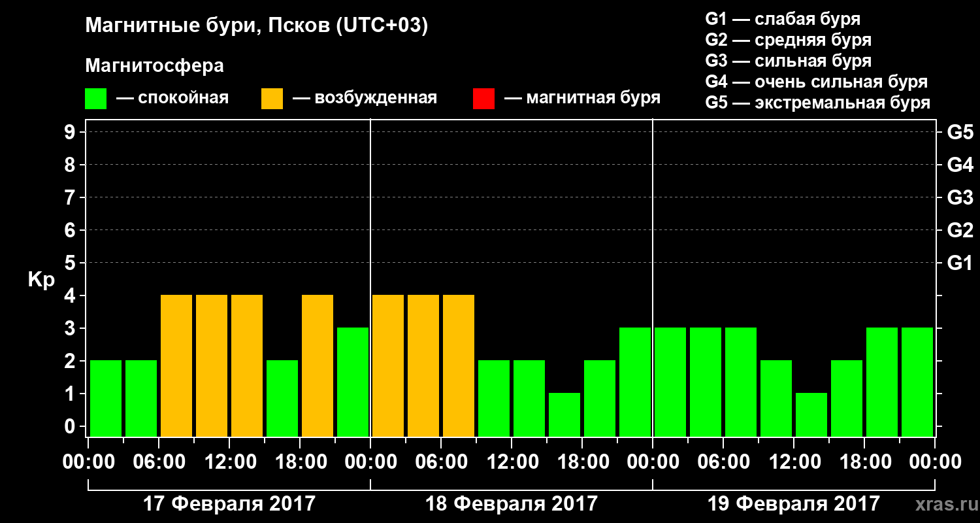The image size is (980, 523).
Task: Click the 'G2' label on the right axis
Action: tap(960, 230)
